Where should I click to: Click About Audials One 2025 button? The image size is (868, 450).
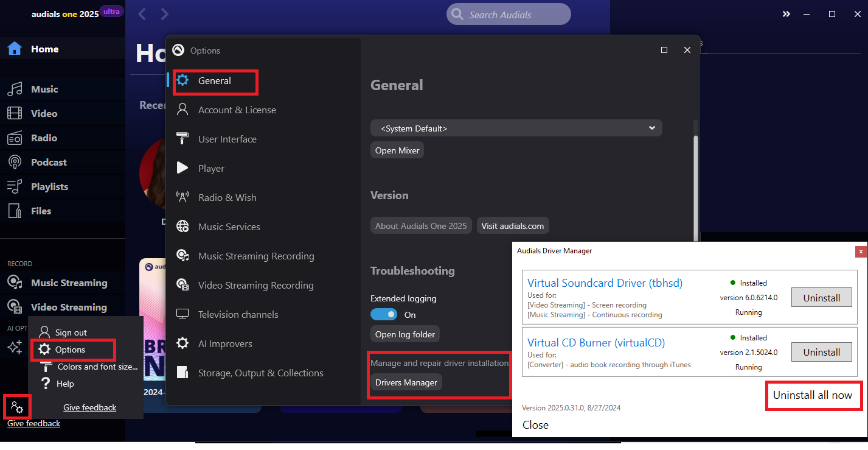click(x=421, y=226)
